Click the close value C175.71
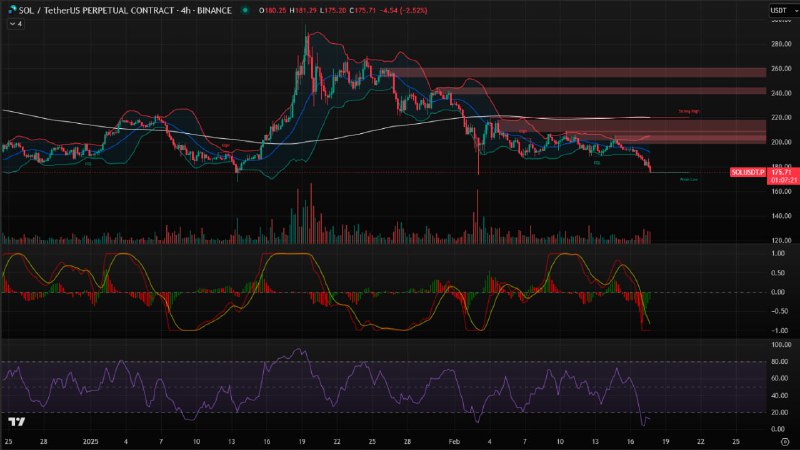 [x=362, y=10]
